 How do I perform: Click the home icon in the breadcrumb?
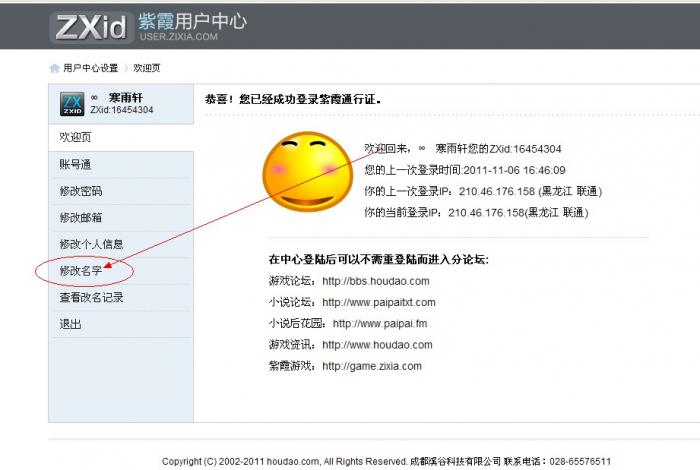pos(54,68)
